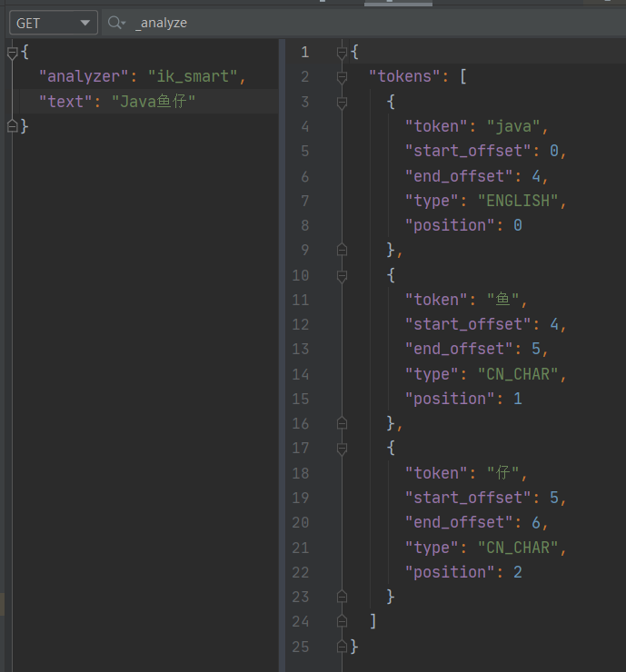Click start_offset value 5 on line 19
Image resolution: width=626 pixels, height=672 pixels.
pyautogui.click(x=554, y=498)
